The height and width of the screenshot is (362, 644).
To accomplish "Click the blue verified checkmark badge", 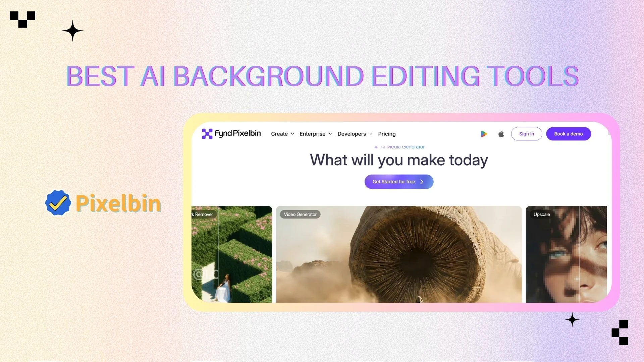I will [x=58, y=203].
